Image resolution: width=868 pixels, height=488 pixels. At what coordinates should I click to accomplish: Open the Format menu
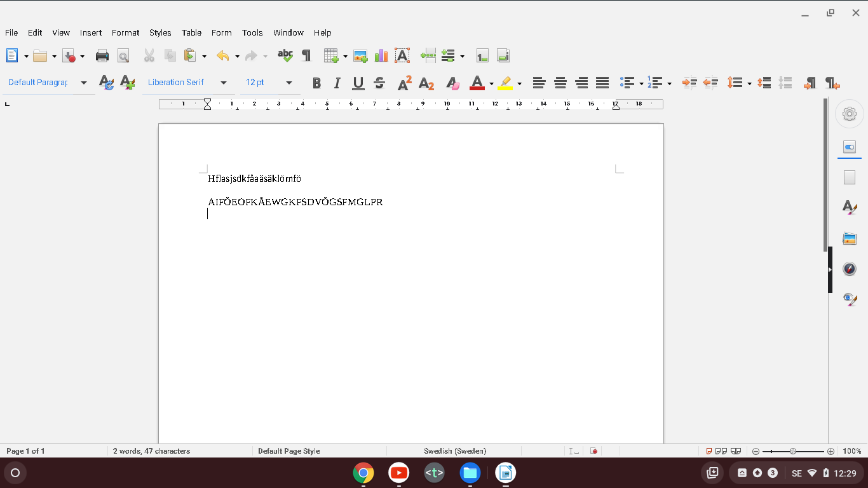click(125, 32)
